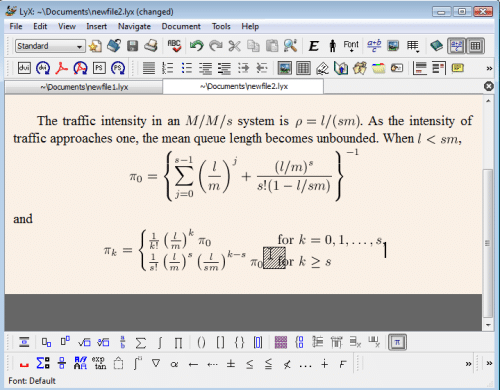500x390 pixels.
Task: Select the newfile2.lyx tab
Action: [x=243, y=86]
